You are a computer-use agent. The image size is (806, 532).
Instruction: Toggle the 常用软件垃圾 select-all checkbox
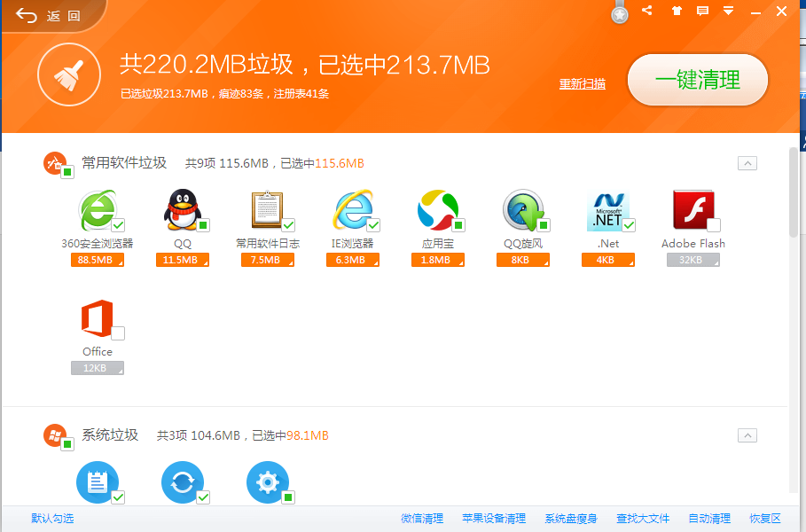click(x=67, y=172)
